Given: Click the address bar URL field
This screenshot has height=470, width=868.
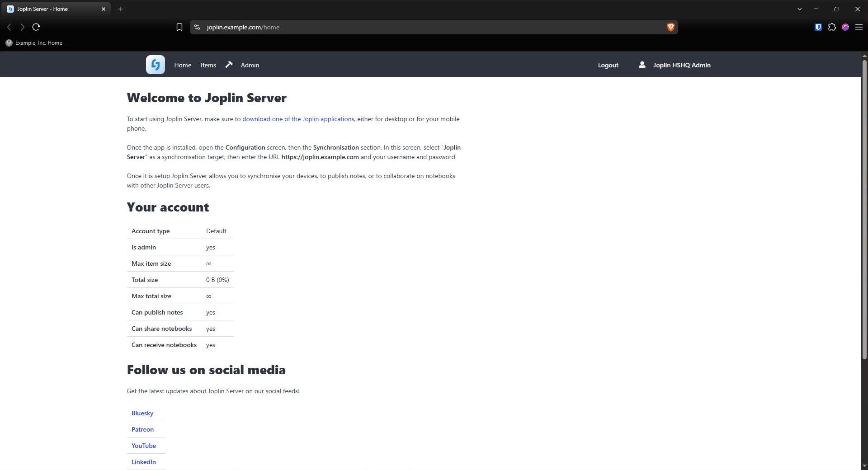Looking at the screenshot, I should point(433,27).
